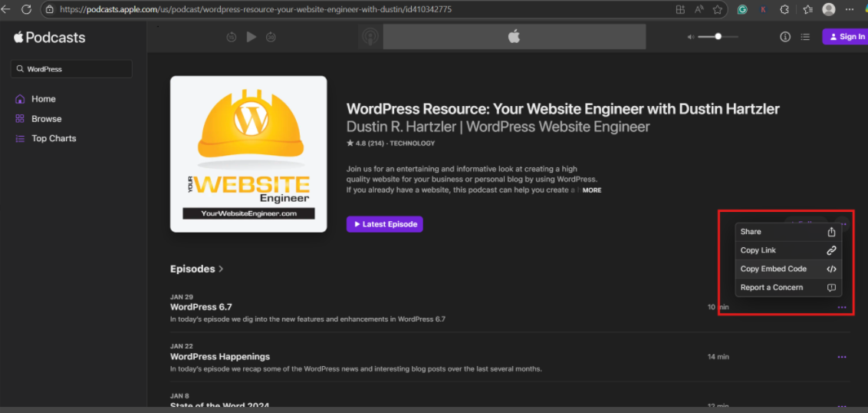868x413 pixels.
Task: Click the Your Website Engineer podcast artwork
Action: point(248,154)
